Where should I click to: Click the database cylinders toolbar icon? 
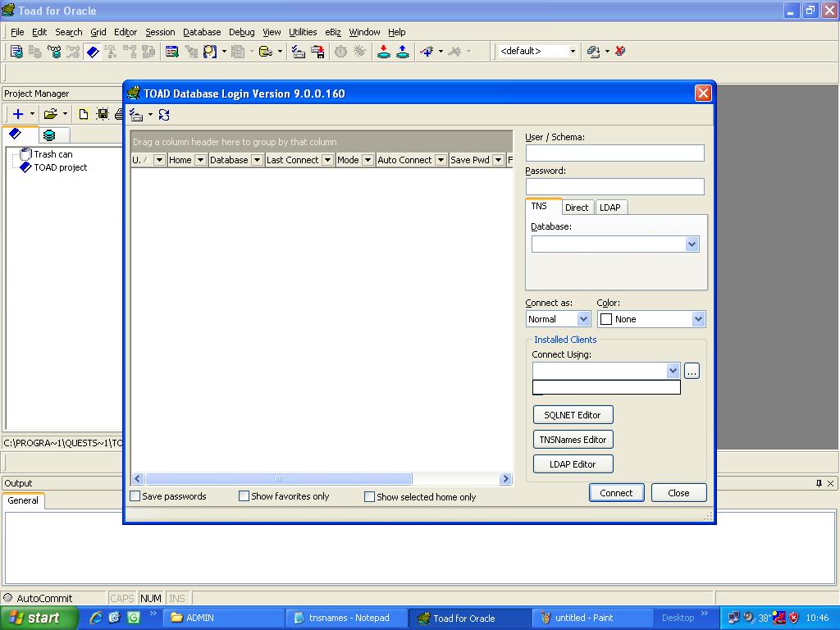pos(265,52)
